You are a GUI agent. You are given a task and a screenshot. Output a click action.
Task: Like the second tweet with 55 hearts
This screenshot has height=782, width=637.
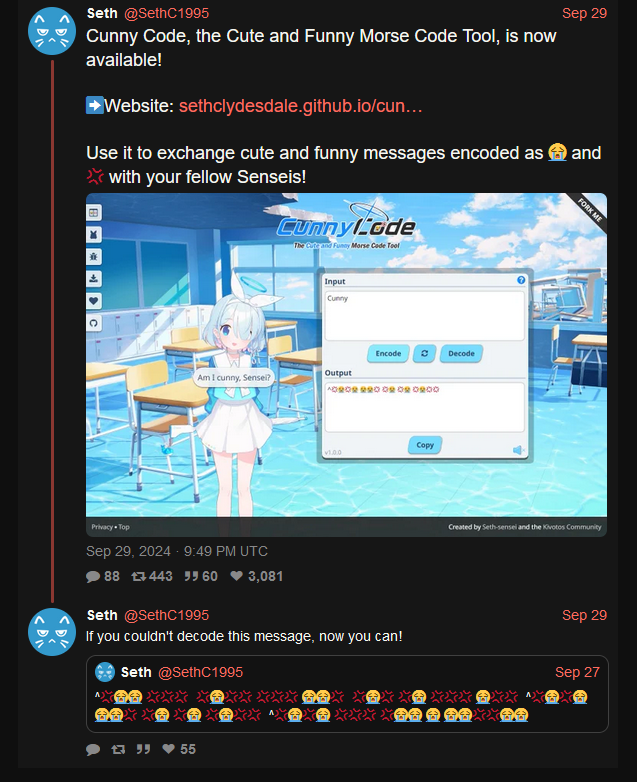point(169,749)
